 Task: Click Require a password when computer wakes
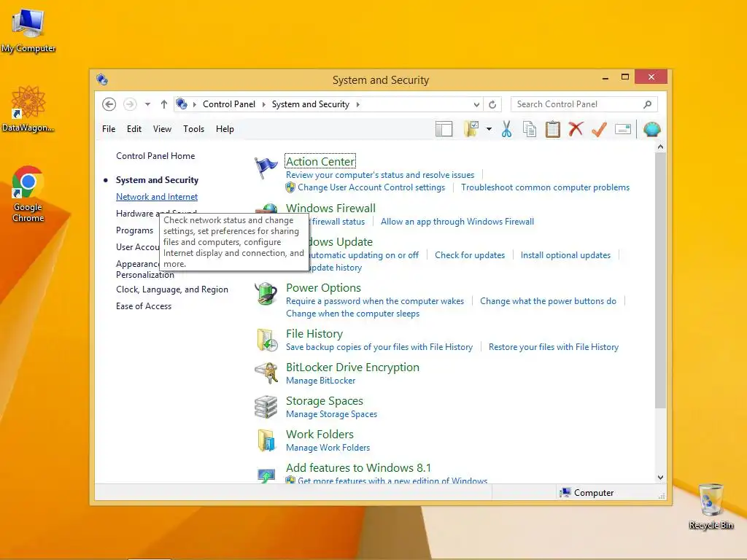click(x=375, y=301)
